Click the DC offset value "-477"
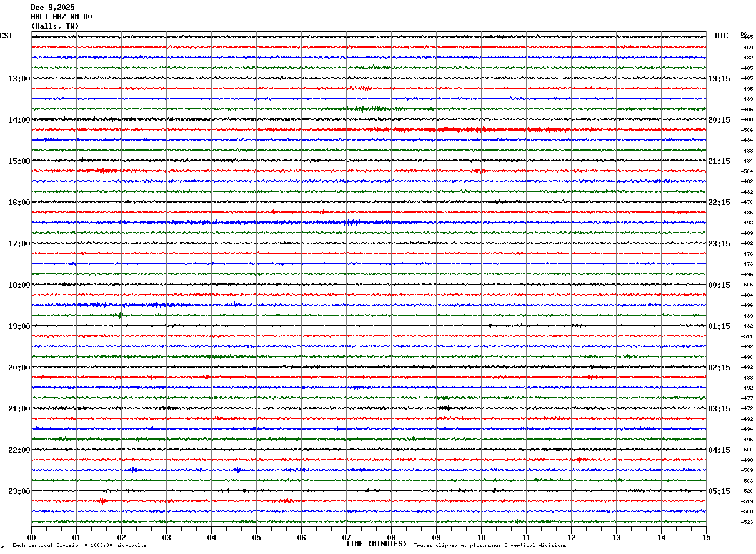 747,398
